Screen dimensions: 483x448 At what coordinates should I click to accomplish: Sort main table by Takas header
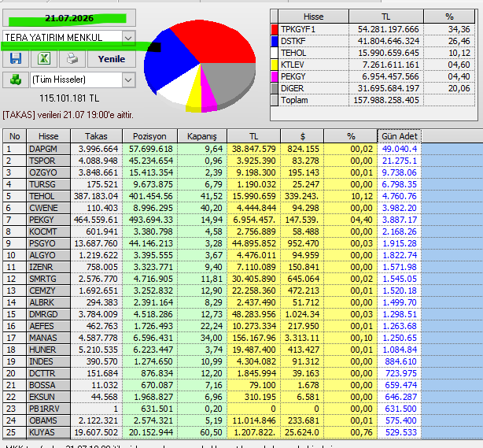(x=97, y=136)
